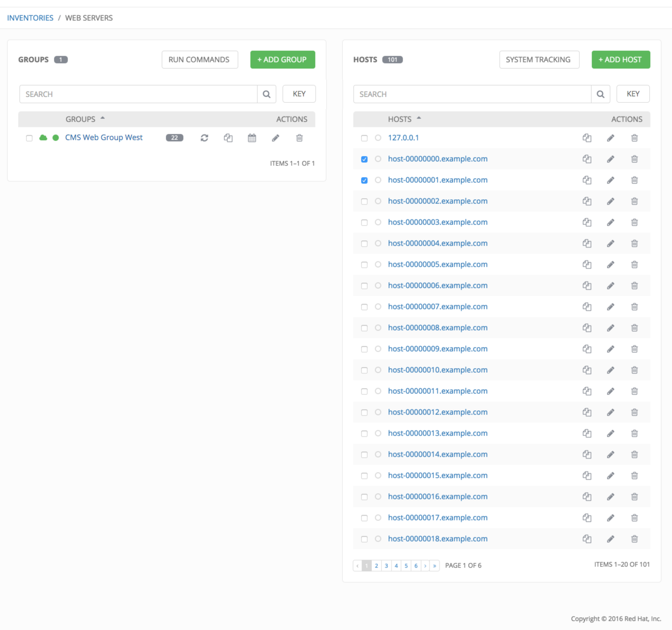This screenshot has height=630, width=672.
Task: Edit CMS Web Group West with pencil icon
Action: 275,138
